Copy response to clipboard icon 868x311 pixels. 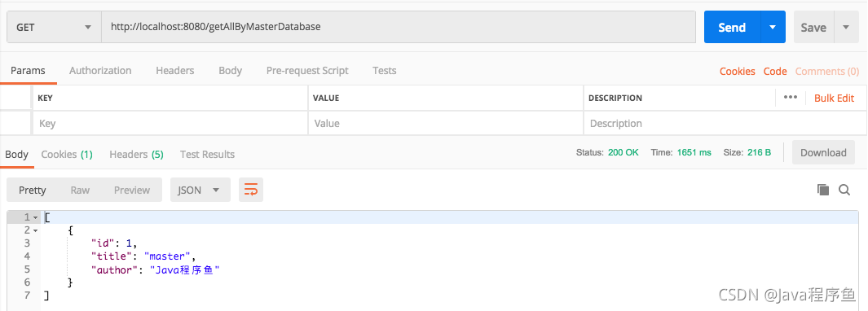823,190
